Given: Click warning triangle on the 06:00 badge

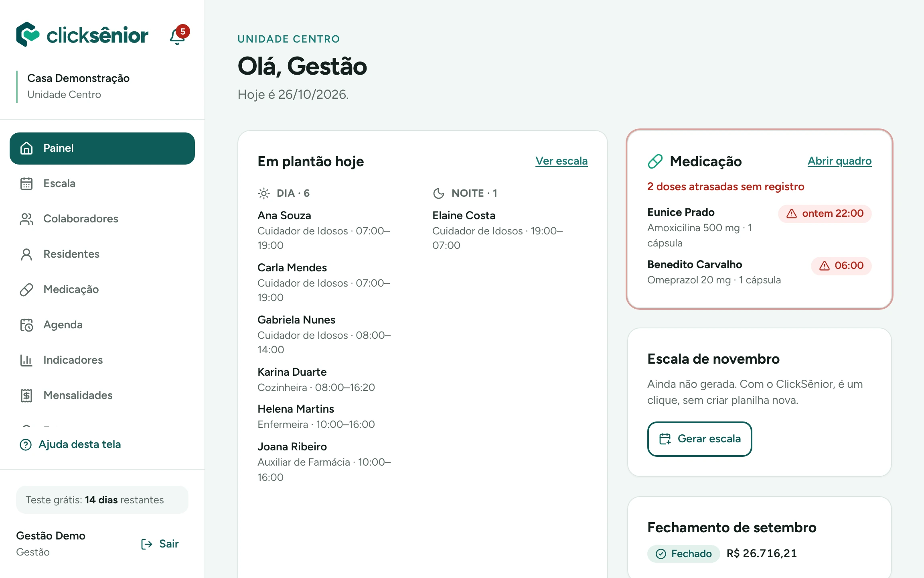Looking at the screenshot, I should pos(825,266).
